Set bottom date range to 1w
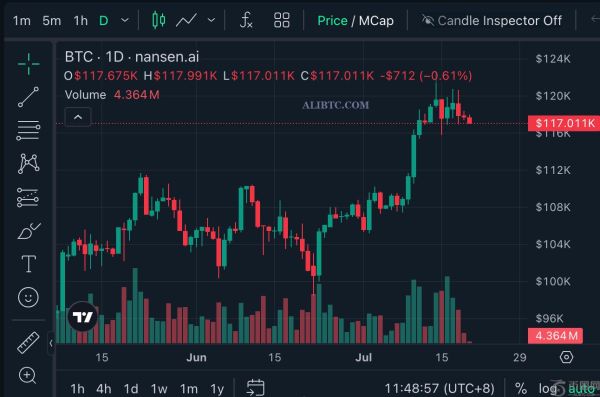The height and width of the screenshot is (397, 600). (x=159, y=389)
